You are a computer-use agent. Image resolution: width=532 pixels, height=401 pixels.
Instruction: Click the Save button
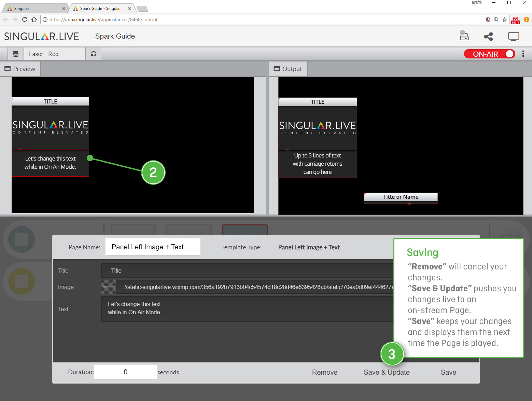click(x=448, y=372)
